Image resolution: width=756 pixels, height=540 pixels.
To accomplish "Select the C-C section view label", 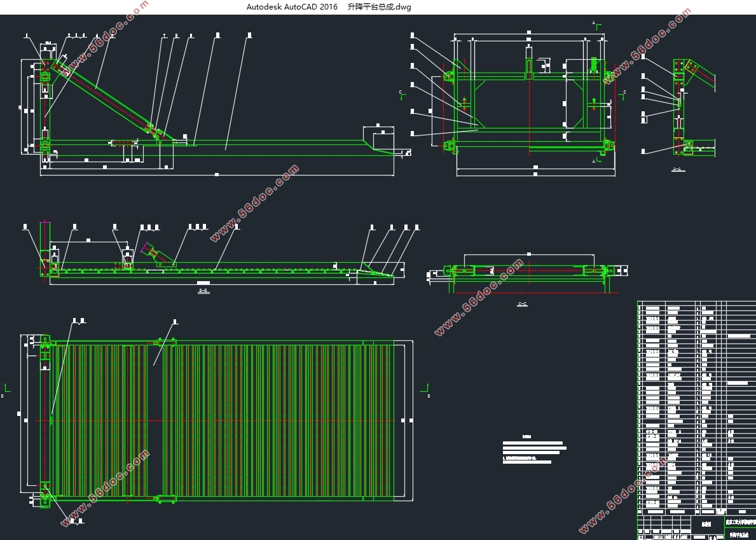I will pos(523,304).
